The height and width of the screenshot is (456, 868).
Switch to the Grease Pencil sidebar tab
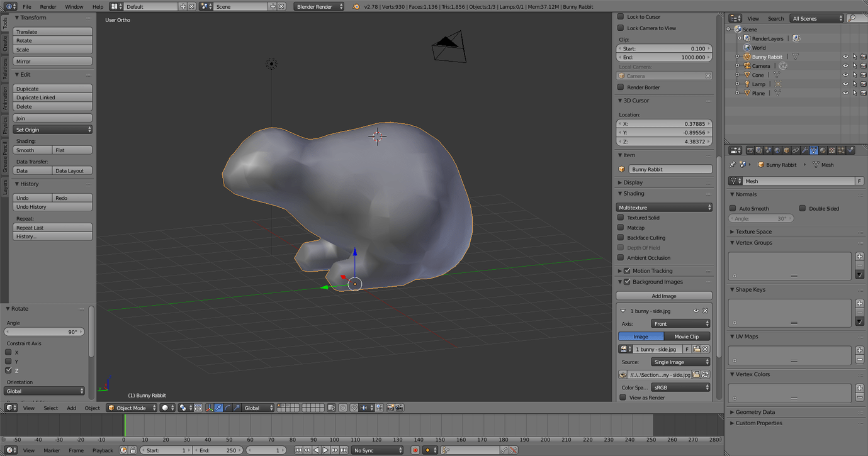5,157
